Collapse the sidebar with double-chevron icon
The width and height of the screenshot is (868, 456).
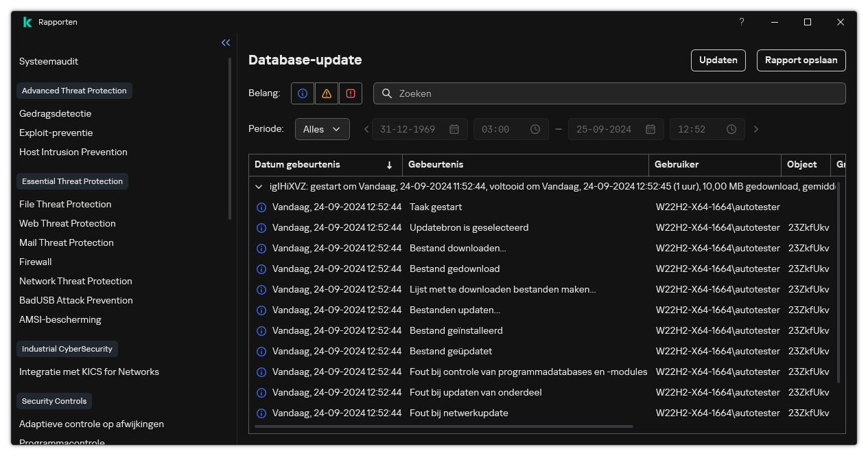click(x=226, y=43)
